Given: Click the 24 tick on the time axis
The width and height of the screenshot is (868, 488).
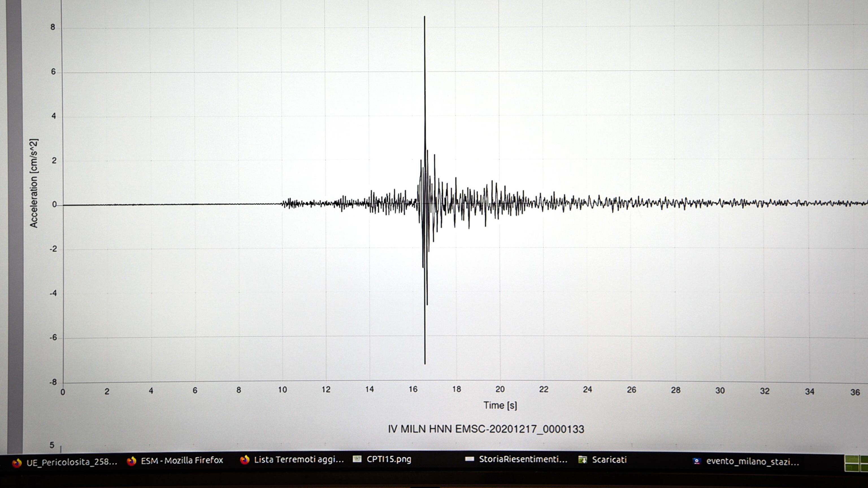Looking at the screenshot, I should 587,389.
